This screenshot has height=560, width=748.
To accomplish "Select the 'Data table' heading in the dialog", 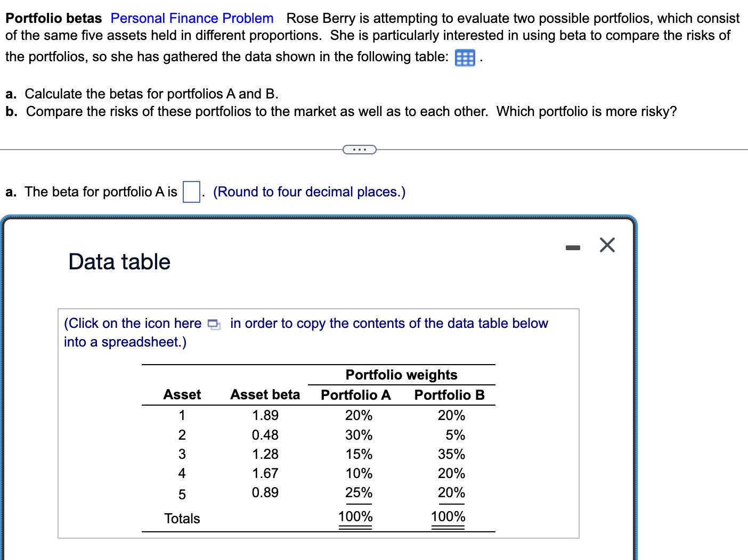I will pos(118,261).
